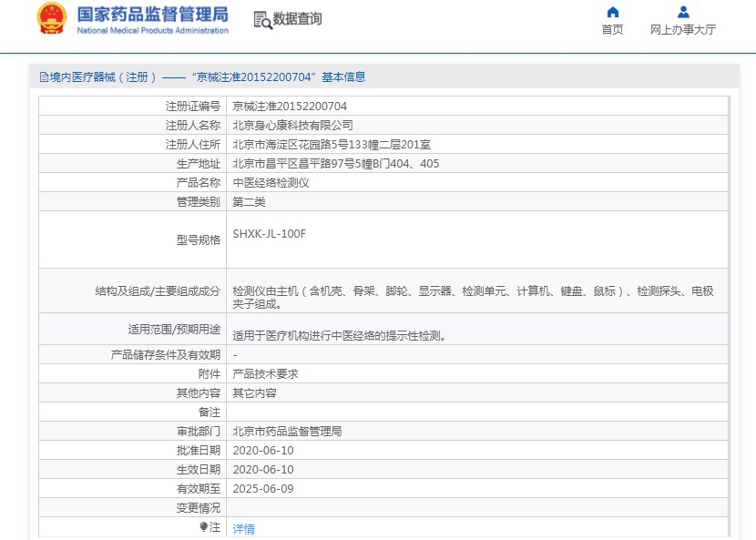The width and height of the screenshot is (756, 540).
Task: Select structure description starting 检测仪由主机
Action: point(473,298)
